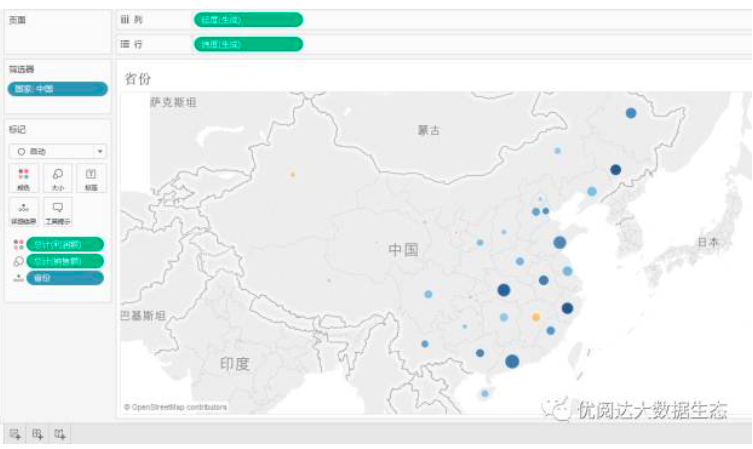Click the new dashboard icon at bottom
This screenshot has height=449, width=753.
tap(37, 434)
